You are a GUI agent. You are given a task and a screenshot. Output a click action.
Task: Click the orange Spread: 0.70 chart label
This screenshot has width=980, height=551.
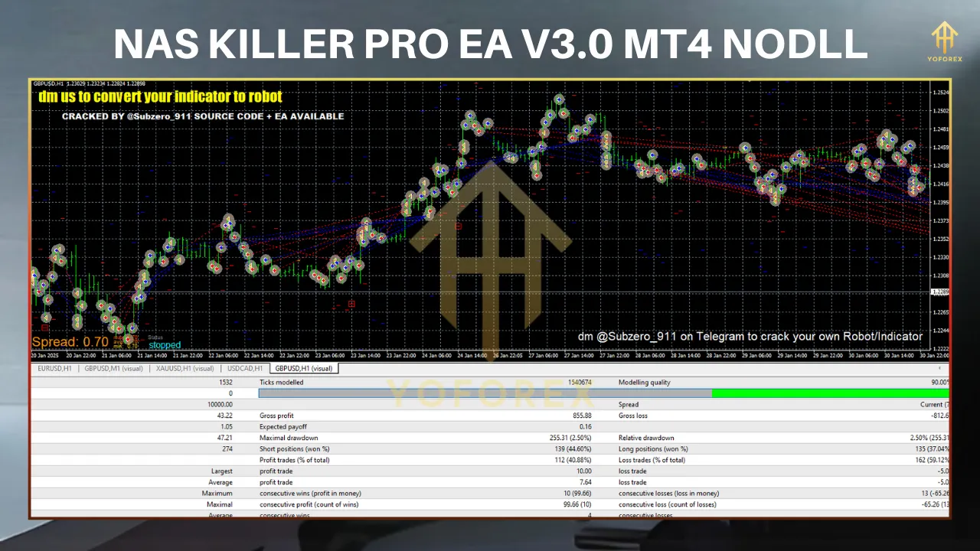70,342
